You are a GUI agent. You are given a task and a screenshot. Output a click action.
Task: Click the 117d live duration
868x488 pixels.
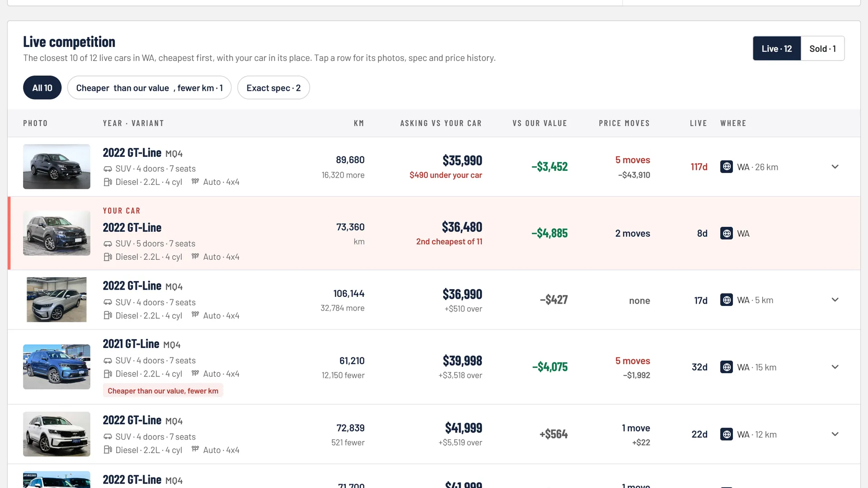[699, 167]
